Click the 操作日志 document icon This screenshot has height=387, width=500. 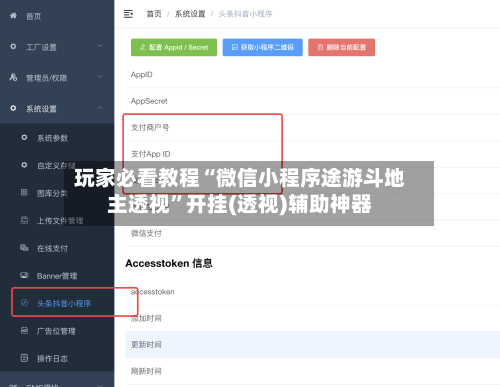[x=24, y=358]
